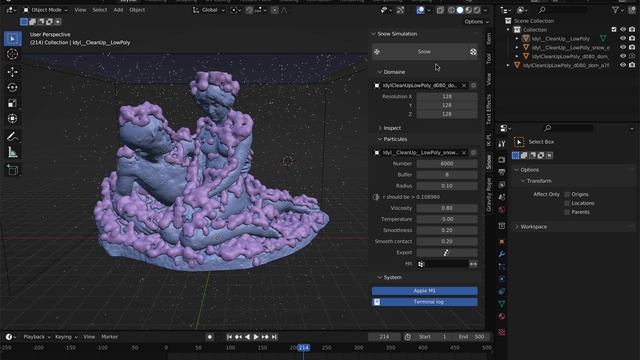Toggle Collection exclude checkbox in outliner
The height and width of the screenshot is (360, 640).
pyautogui.click(x=614, y=29)
